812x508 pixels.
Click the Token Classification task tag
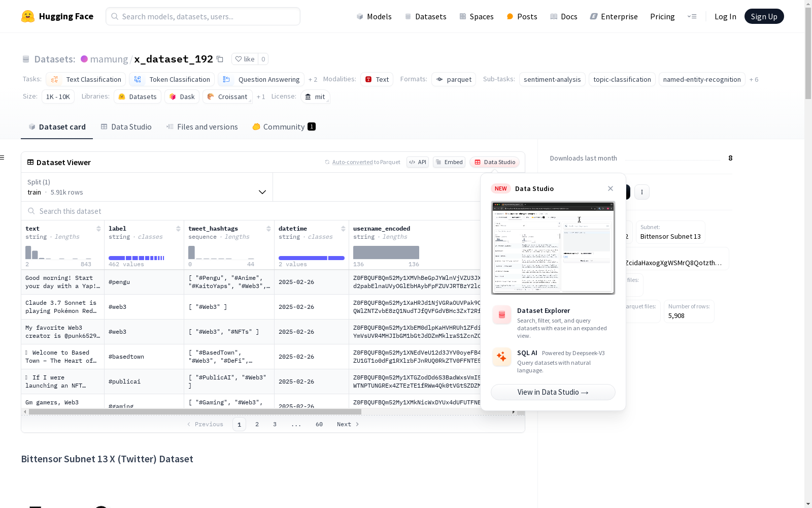coord(172,80)
